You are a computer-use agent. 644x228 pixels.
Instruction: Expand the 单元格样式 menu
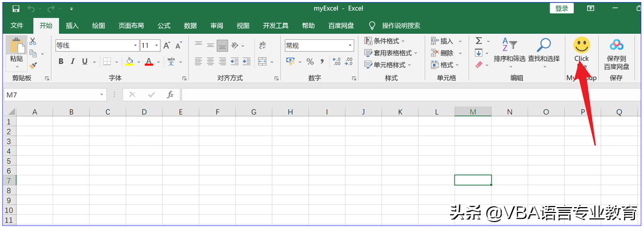(388, 65)
